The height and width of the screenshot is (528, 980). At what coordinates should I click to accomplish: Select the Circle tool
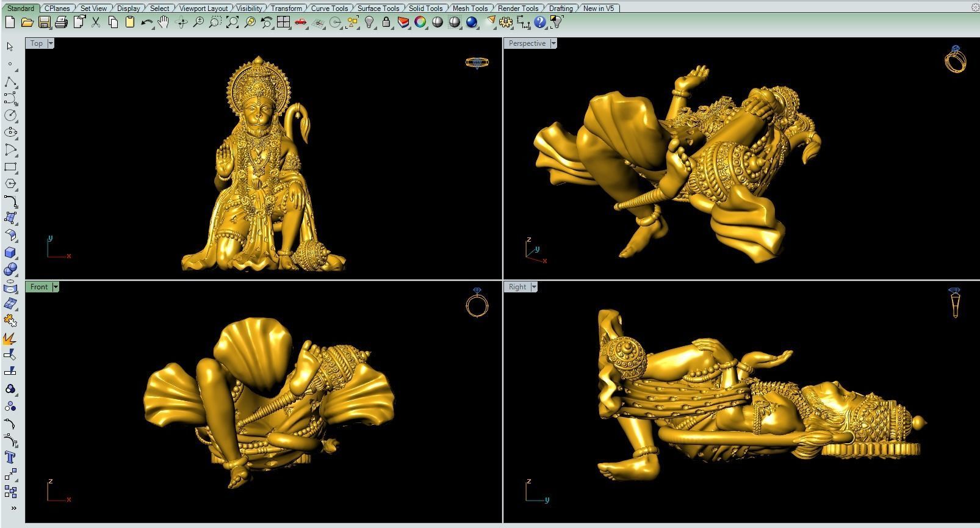(10, 115)
